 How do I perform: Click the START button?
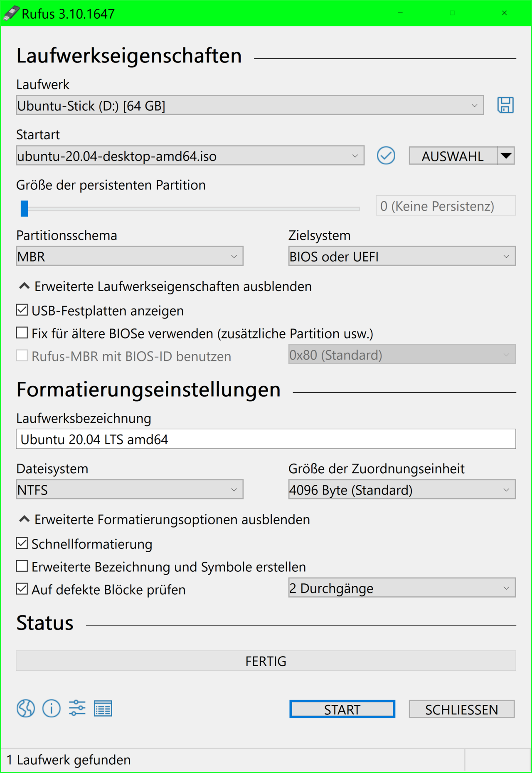(x=342, y=709)
